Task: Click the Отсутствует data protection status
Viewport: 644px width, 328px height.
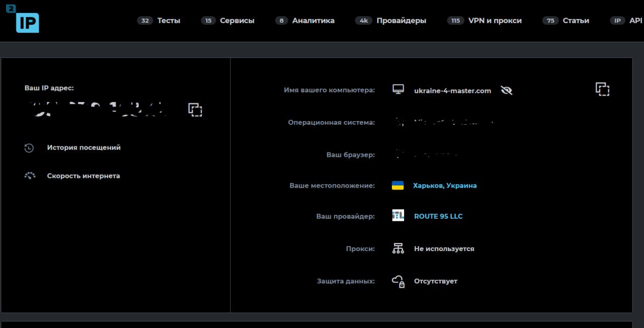Action: pos(436,281)
